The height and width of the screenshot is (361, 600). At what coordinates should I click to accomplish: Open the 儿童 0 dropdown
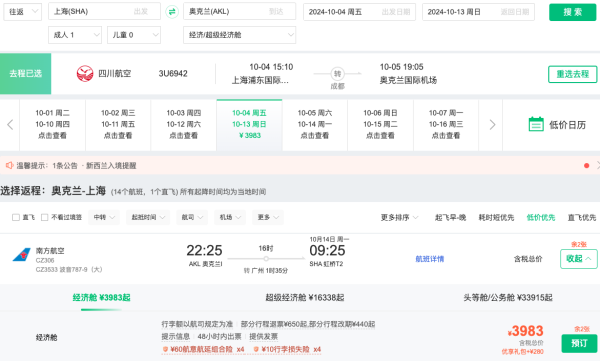[134, 35]
